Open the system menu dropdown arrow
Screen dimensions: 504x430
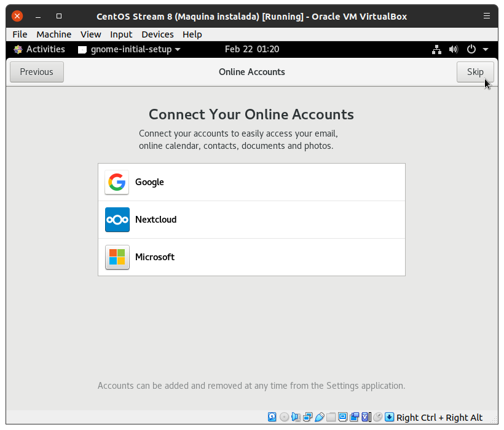(x=486, y=49)
